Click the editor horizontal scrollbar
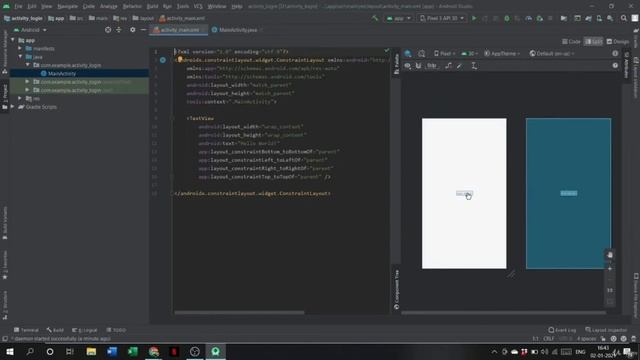This screenshot has width=640, height=360. (239, 313)
